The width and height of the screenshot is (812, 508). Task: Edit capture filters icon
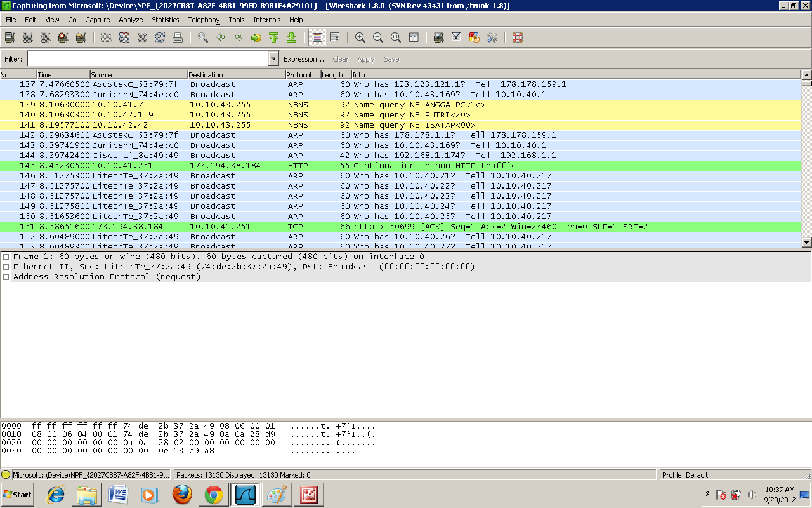click(x=438, y=37)
